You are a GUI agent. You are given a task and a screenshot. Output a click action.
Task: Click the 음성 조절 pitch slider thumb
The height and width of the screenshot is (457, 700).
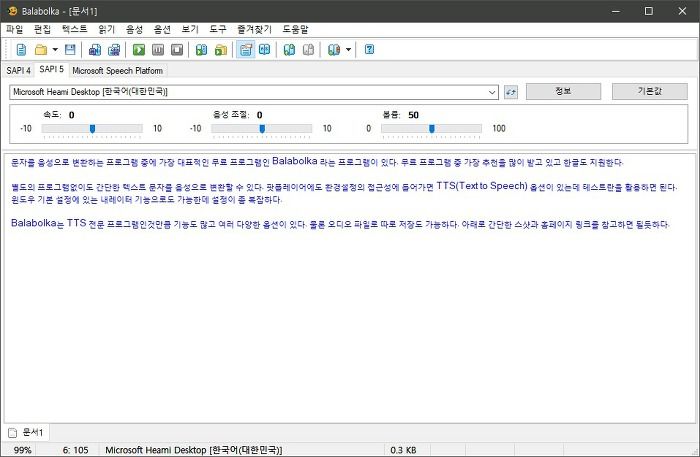(262, 129)
